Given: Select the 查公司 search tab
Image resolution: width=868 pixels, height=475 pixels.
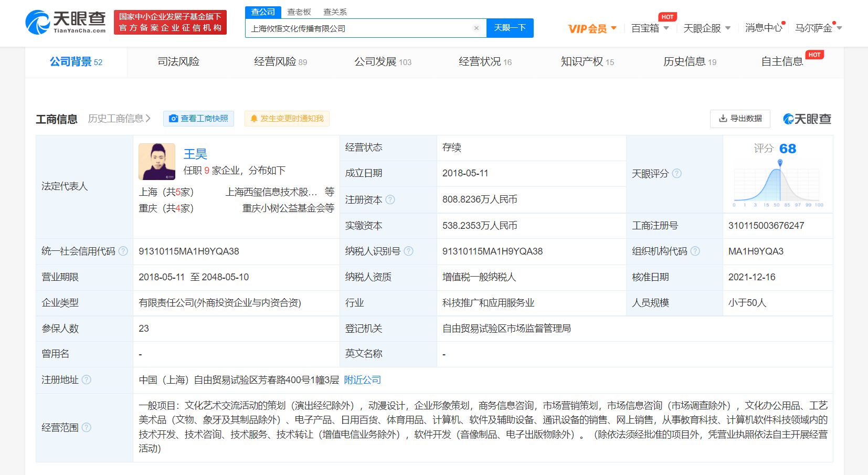Looking at the screenshot, I should pyautogui.click(x=263, y=12).
